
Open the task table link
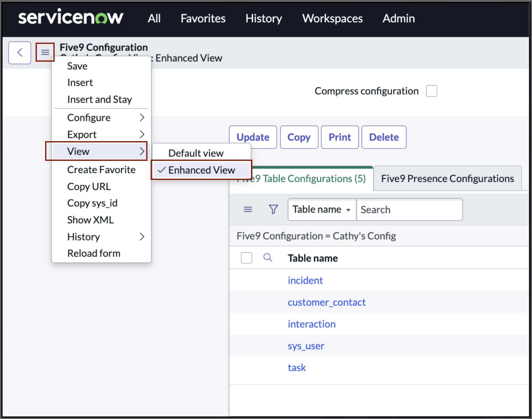coord(297,368)
